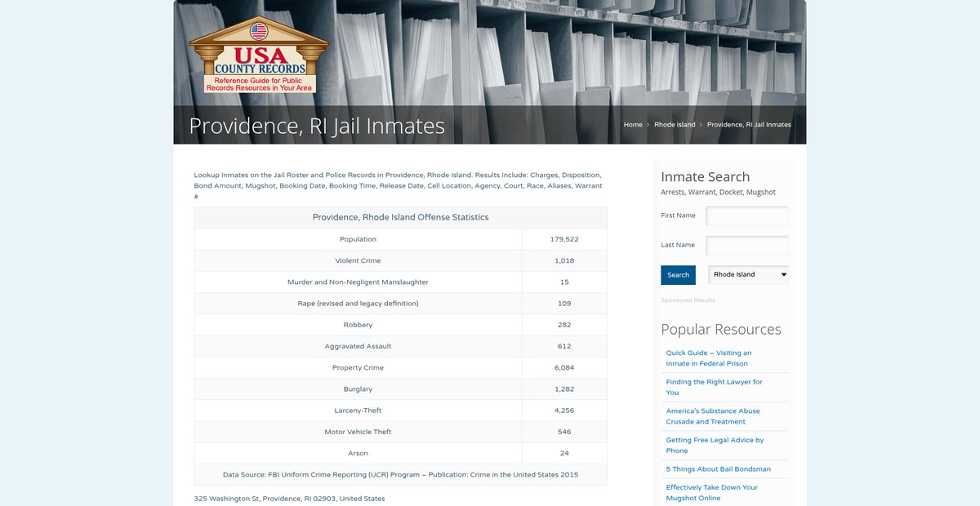This screenshot has height=506, width=980.
Task: Click the Lookup Inmates intro paragraph
Action: 399,186
